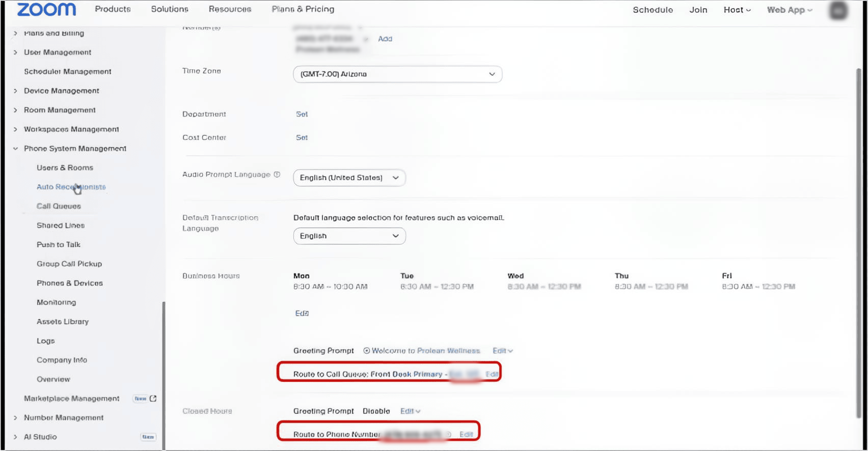868x451 pixels.
Task: Open the Web App menu
Action: click(790, 10)
